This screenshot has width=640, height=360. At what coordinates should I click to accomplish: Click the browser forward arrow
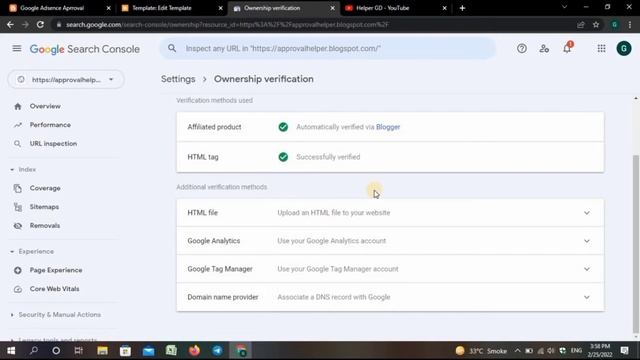(25, 24)
